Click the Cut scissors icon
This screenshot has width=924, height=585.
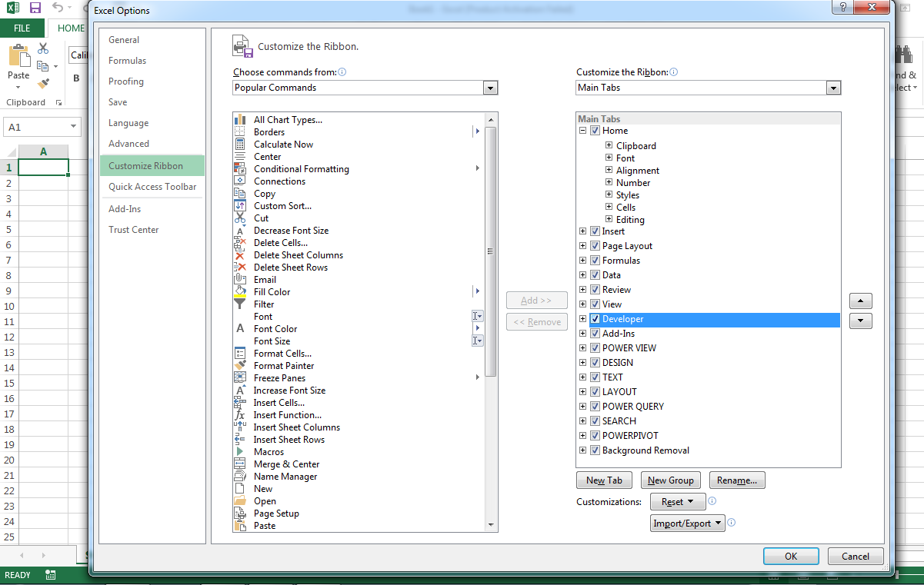pos(239,218)
